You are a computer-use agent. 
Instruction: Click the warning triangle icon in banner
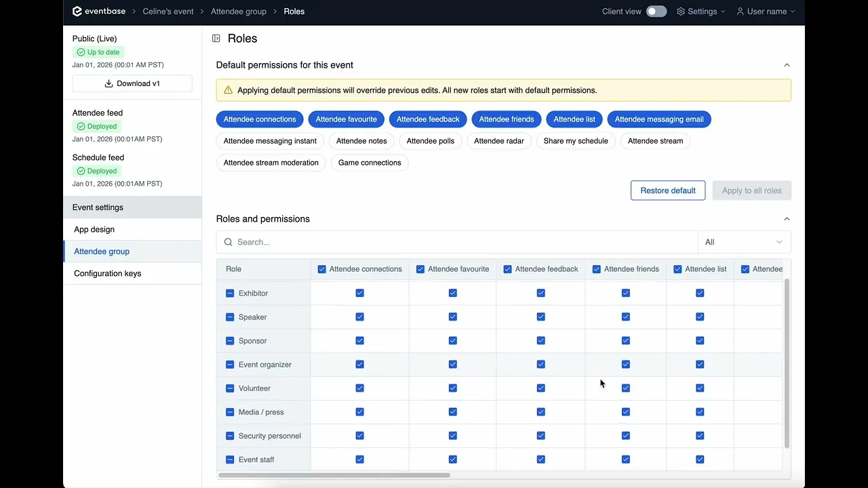pyautogui.click(x=228, y=90)
